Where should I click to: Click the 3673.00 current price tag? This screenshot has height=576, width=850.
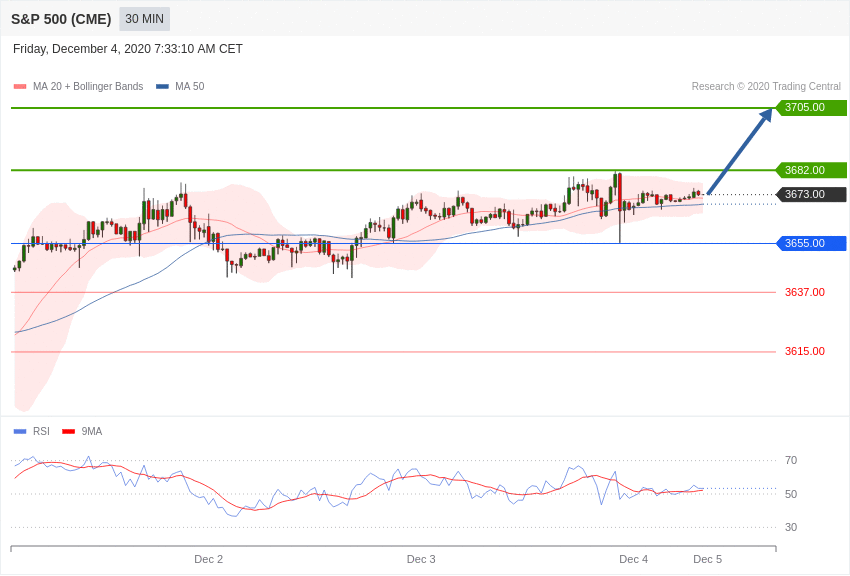(x=812, y=194)
